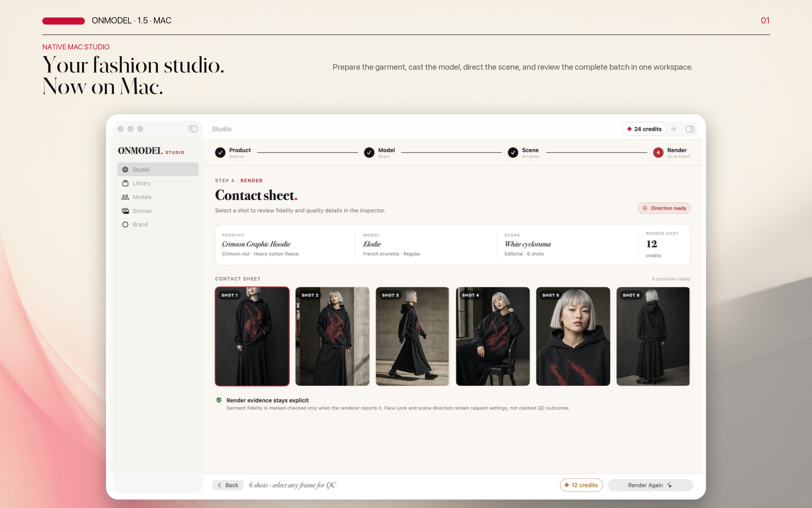
Task: Click the Elodie model name
Action: pos(372,244)
